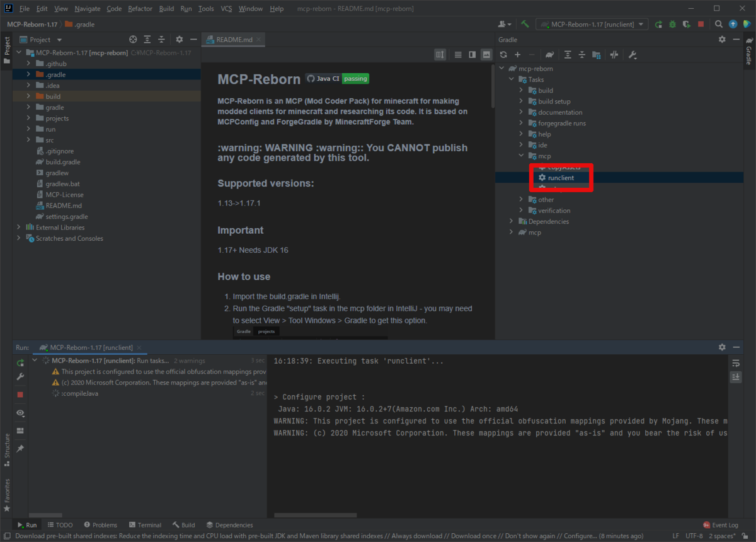This screenshot has width=756, height=542.
Task: Open the Navigate menu
Action: pyautogui.click(x=87, y=9)
